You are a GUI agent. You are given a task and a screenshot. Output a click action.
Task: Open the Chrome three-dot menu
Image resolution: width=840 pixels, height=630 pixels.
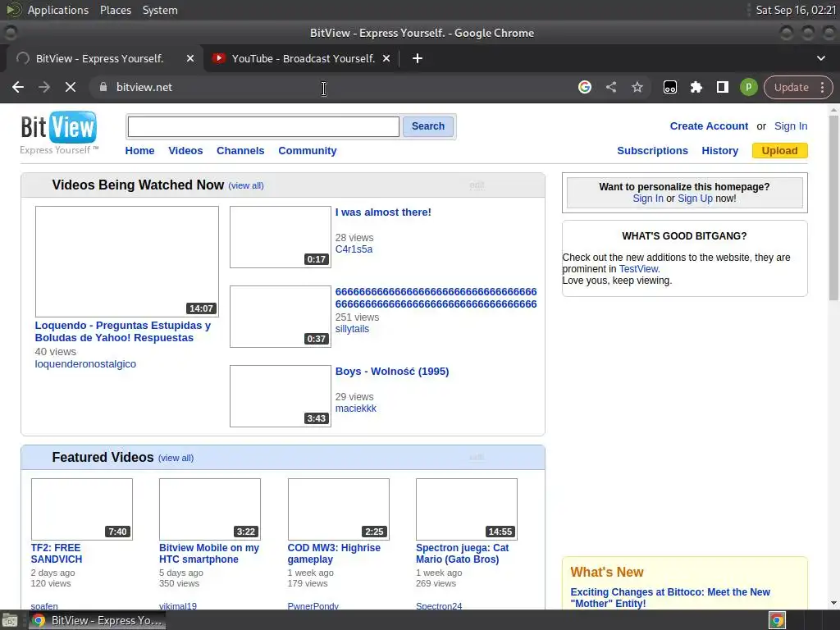click(x=822, y=87)
